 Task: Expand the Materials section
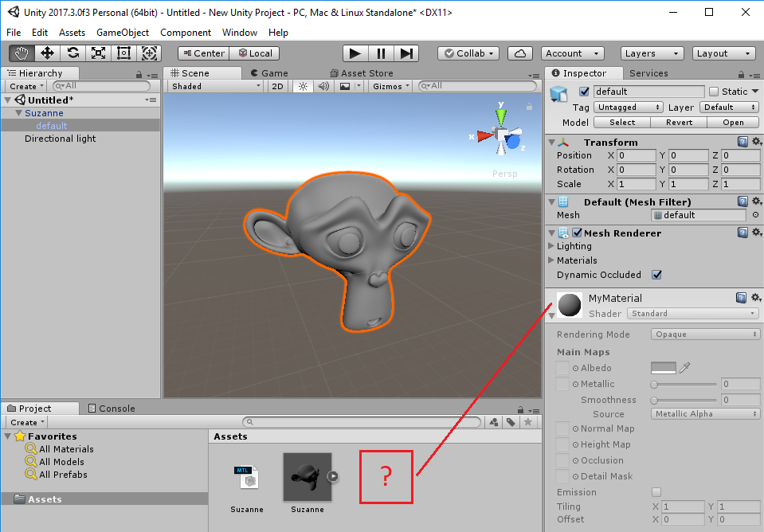click(x=551, y=260)
